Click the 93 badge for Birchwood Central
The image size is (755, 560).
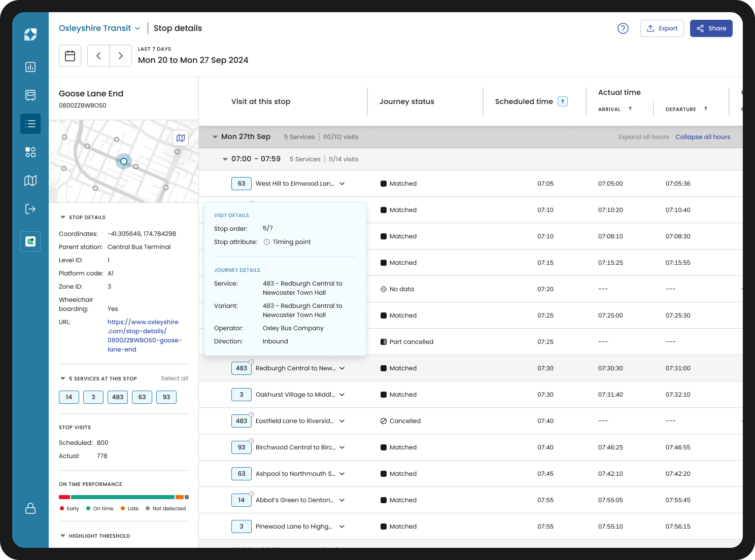click(242, 447)
